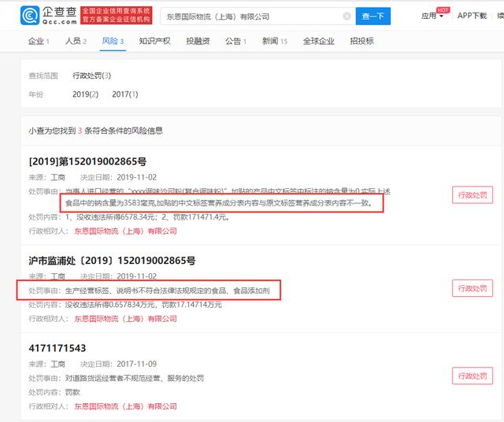Switch to the 企业 tab
Screen dimensions: 504x422
(x=39, y=41)
